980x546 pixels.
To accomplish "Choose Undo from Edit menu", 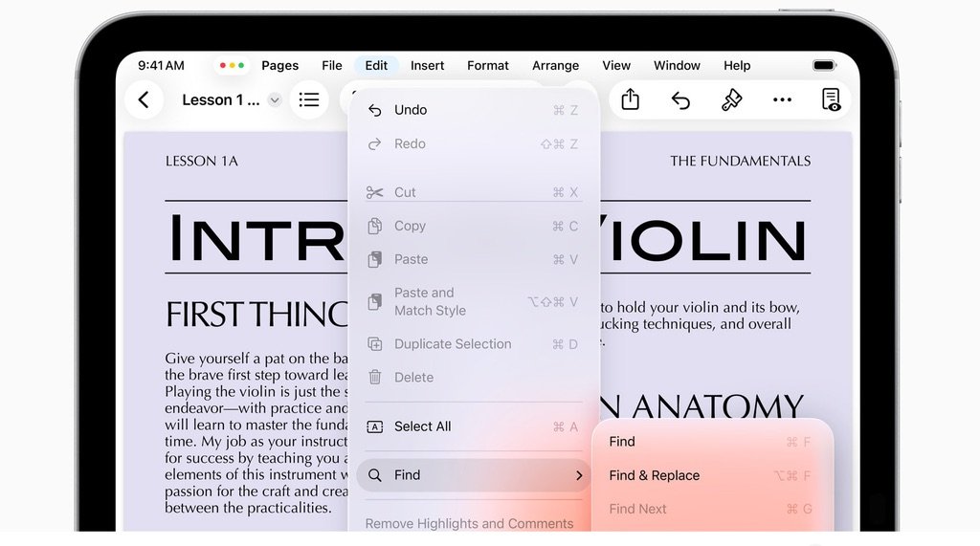I will point(473,110).
